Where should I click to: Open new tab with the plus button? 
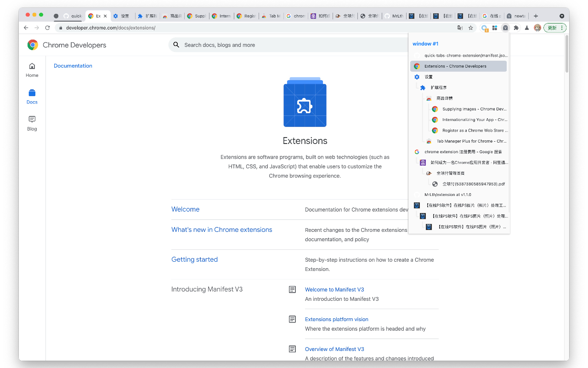536,16
